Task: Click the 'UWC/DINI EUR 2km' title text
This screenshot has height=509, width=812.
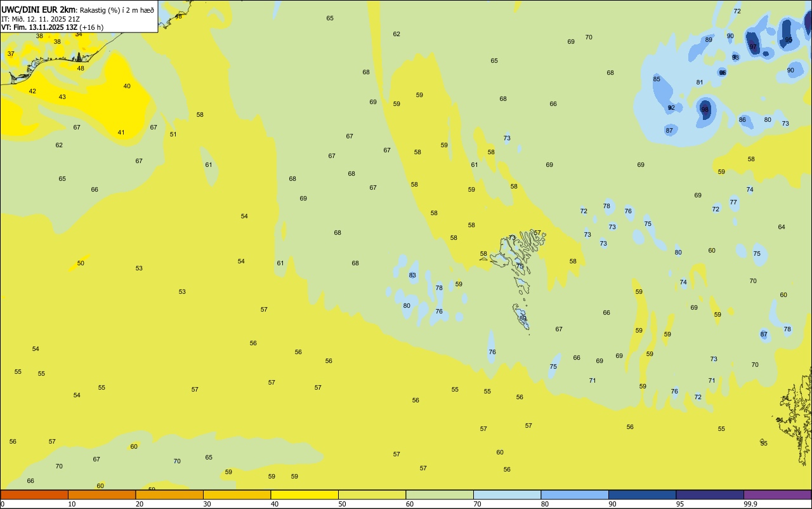Action: [x=38, y=10]
